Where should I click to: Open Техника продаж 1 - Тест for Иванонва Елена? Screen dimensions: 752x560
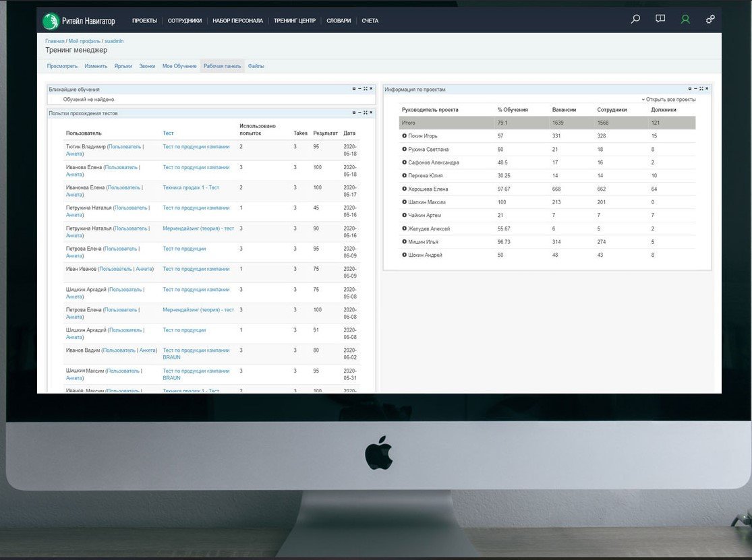coord(191,187)
